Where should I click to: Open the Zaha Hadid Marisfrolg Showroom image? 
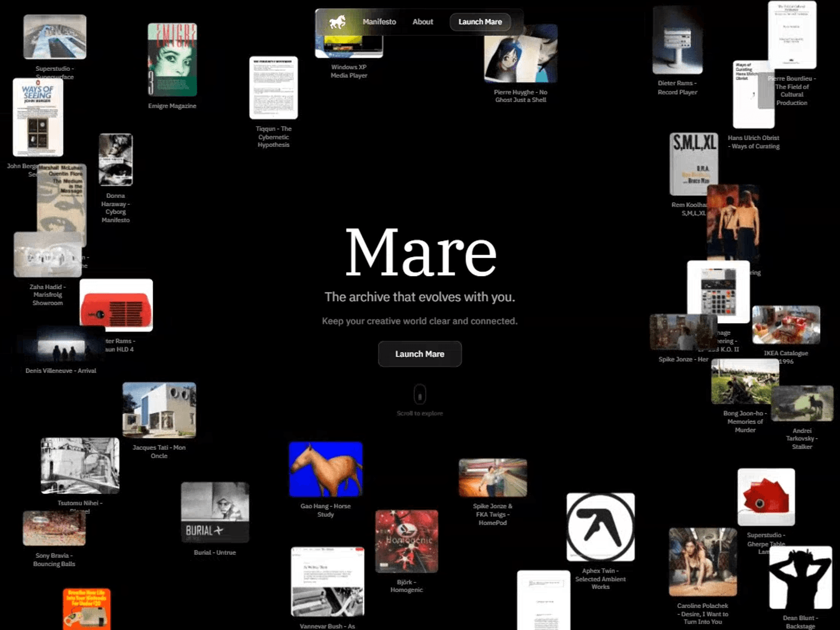pos(47,255)
